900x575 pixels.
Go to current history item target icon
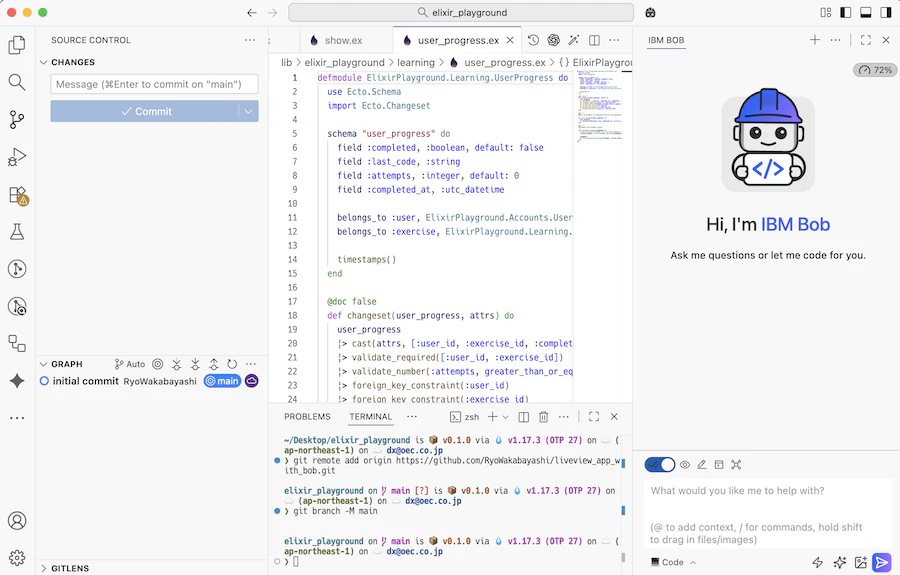point(157,364)
